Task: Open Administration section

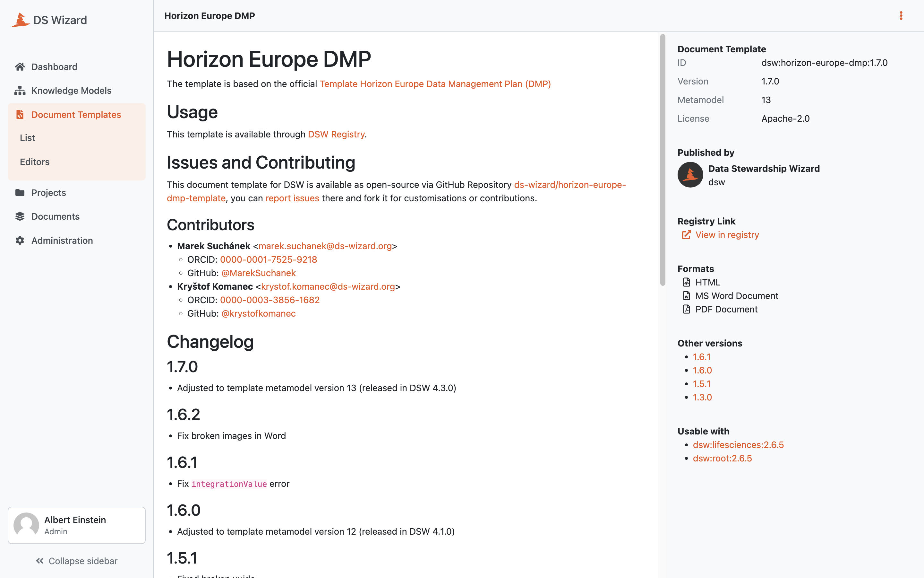Action: point(77,241)
